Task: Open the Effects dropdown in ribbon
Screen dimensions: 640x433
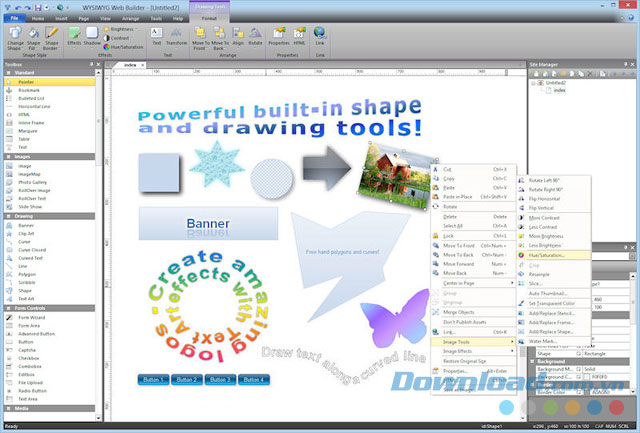Action: pos(74,36)
